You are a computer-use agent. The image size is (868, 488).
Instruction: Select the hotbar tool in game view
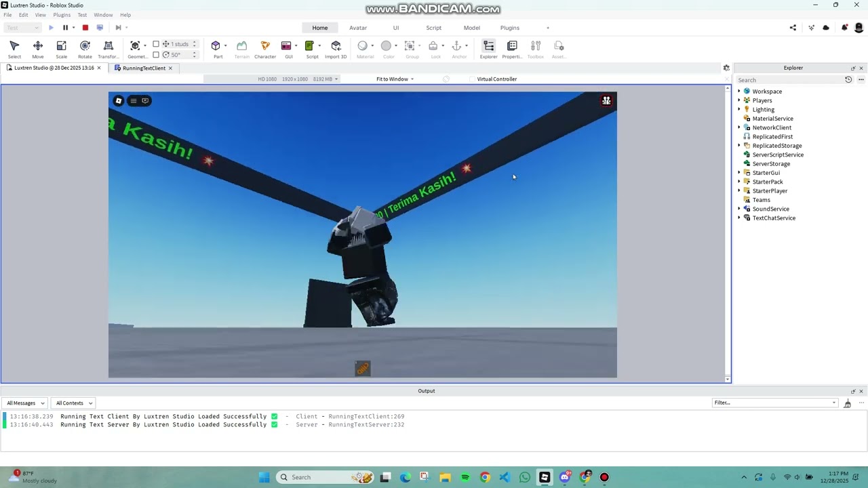click(x=363, y=369)
